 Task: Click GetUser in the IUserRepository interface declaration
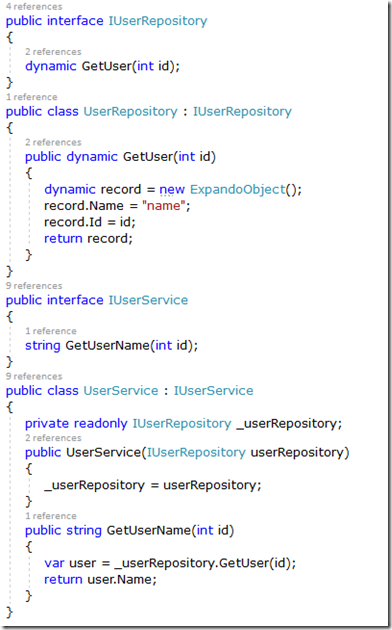pos(107,66)
